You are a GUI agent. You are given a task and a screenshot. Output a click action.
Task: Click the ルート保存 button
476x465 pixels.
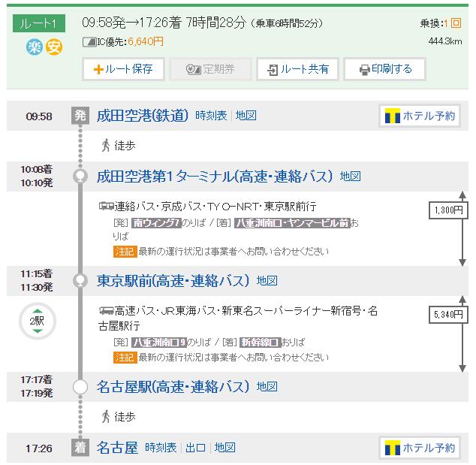(x=123, y=69)
